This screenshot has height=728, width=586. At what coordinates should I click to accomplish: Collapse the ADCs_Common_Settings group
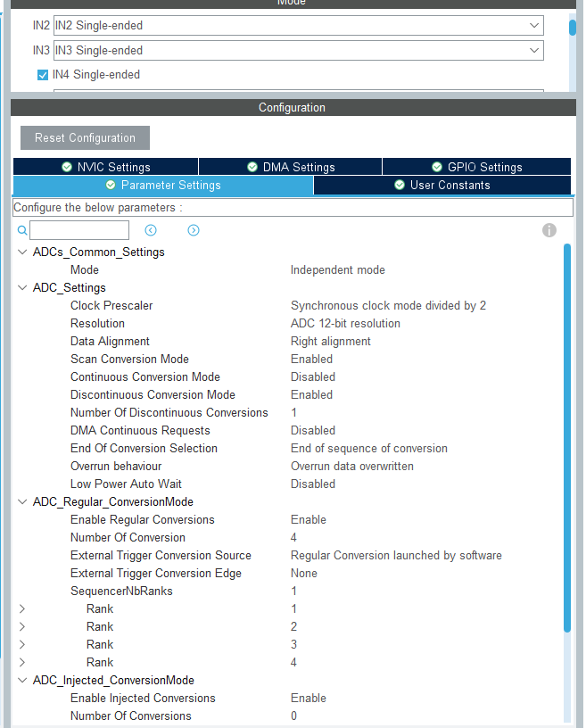click(x=21, y=252)
